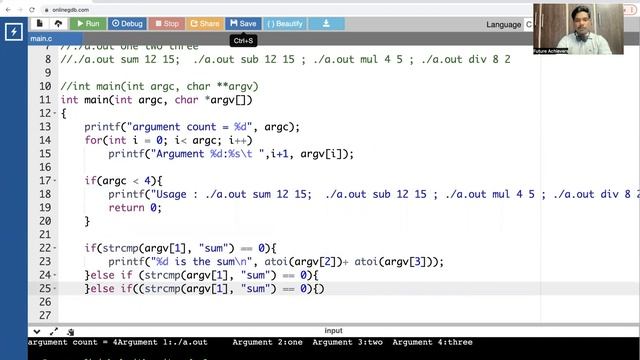Screen dimensions: 640x360
Task: Go back with the browser back arrow
Action: click(8, 9)
